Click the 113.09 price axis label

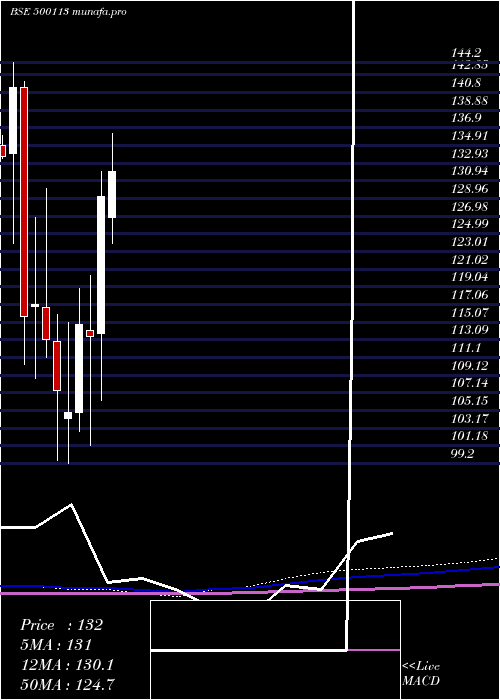point(470,330)
